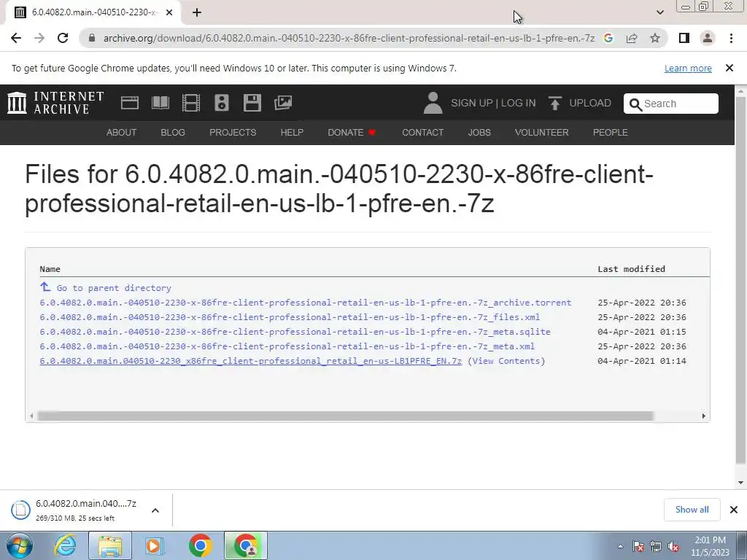Open the Chrome profile avatar
Screen dimensions: 747x560
708,38
